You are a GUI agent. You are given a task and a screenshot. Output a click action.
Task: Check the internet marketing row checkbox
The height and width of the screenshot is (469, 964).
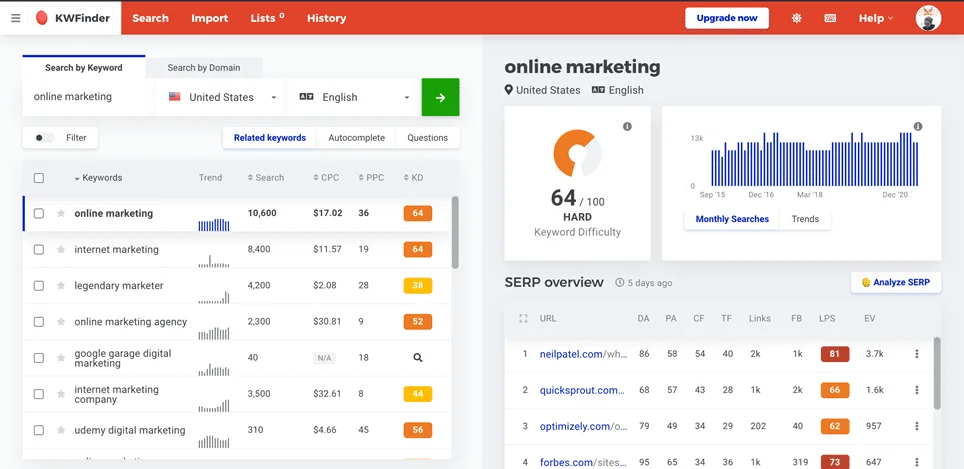point(39,250)
